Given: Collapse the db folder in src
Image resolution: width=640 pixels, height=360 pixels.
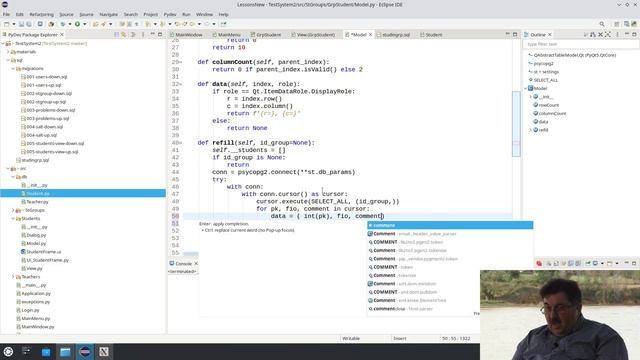Looking at the screenshot, I should pyautogui.click(x=13, y=177).
